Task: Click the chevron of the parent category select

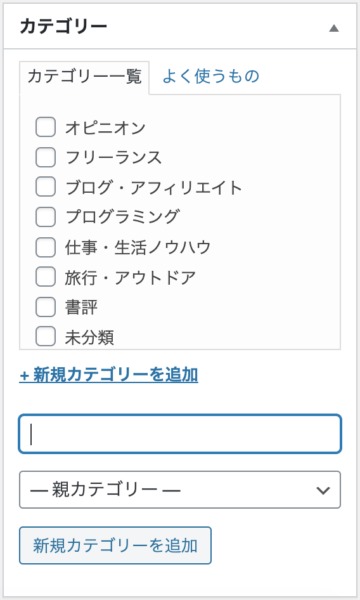Action: (323, 490)
